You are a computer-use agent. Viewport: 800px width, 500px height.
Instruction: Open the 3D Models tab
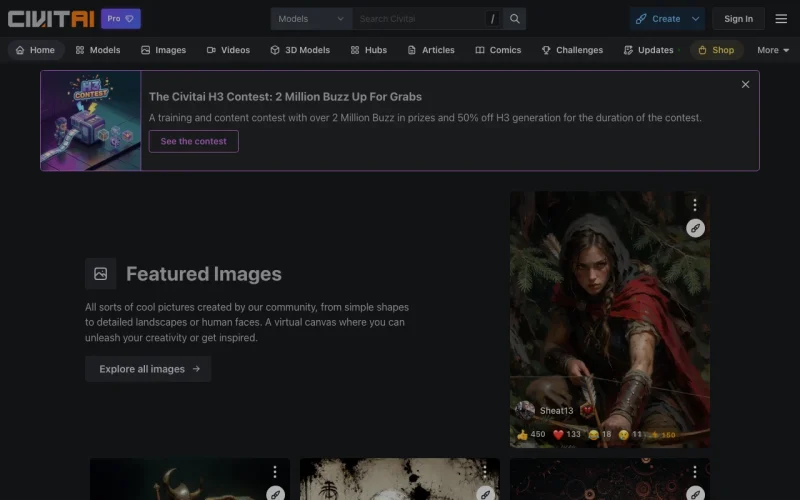pos(300,50)
